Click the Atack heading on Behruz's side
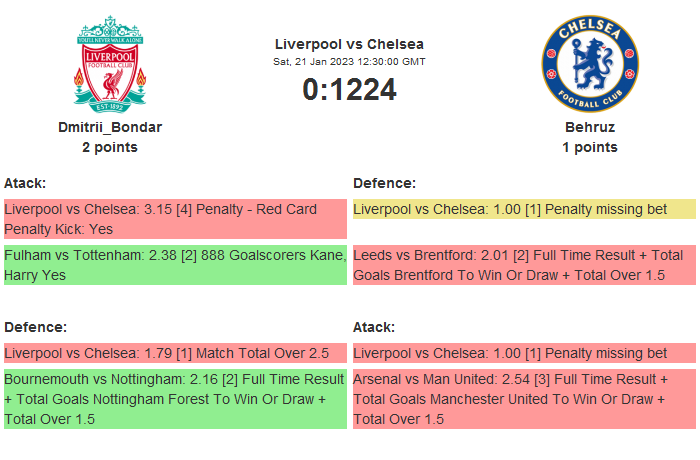 point(374,327)
